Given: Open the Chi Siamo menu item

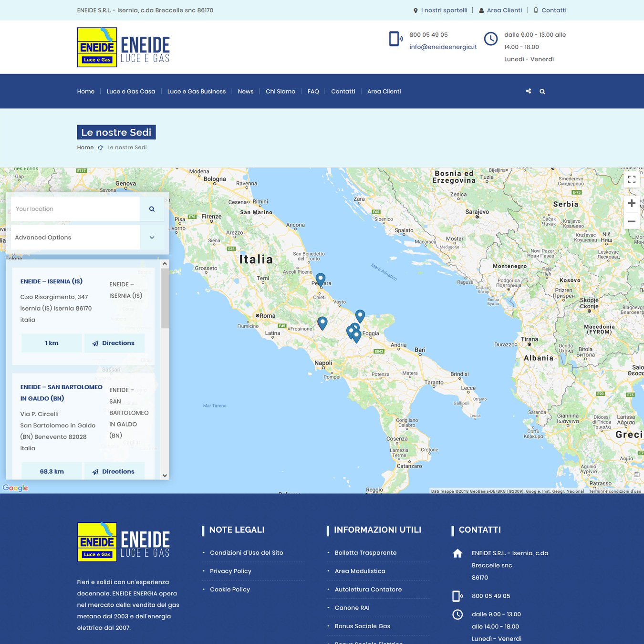Looking at the screenshot, I should point(280,92).
